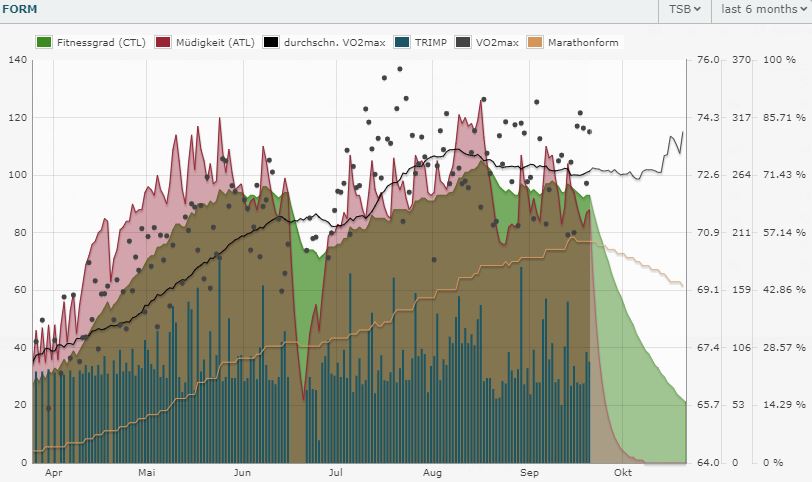The width and height of the screenshot is (812, 482).
Task: Click the 140 label on left y-axis
Action: click(x=16, y=60)
